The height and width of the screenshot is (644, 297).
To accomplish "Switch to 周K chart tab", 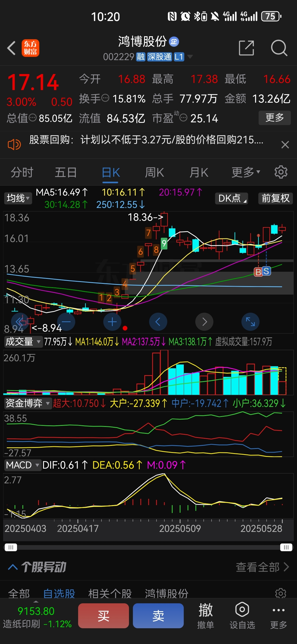I will point(154,172).
